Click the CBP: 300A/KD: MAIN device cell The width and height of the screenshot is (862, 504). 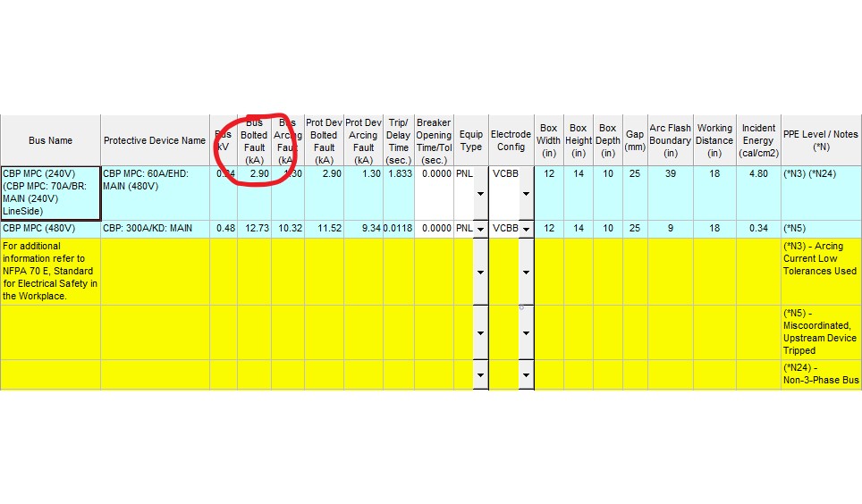(x=155, y=228)
